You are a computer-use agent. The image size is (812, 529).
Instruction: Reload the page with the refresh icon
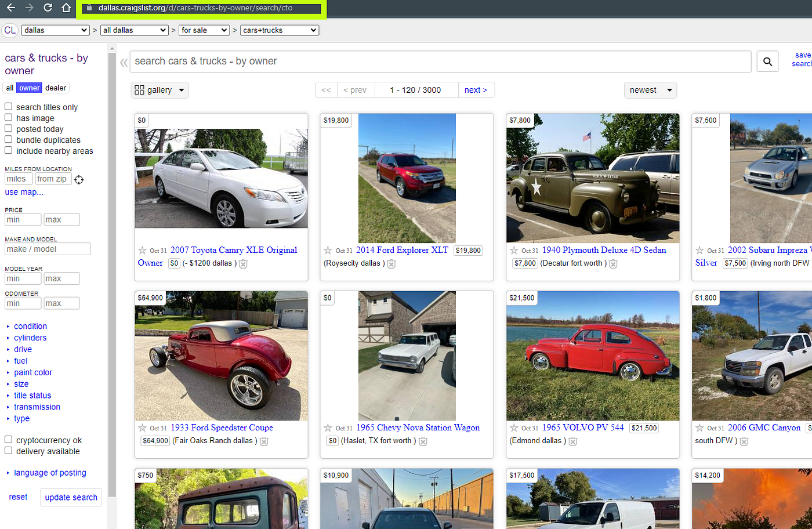(x=48, y=8)
